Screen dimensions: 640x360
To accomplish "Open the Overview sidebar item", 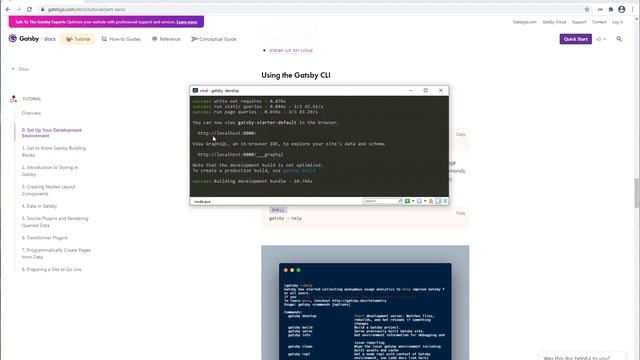I will [31, 113].
